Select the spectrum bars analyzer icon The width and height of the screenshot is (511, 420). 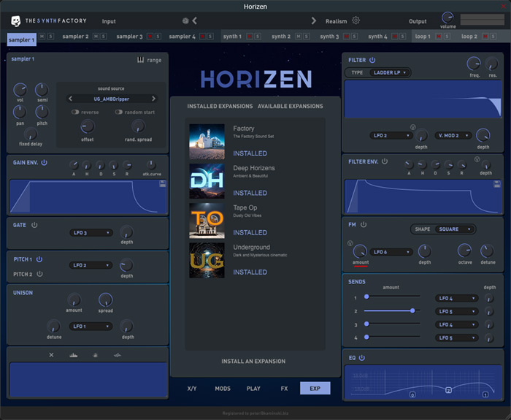73,355
